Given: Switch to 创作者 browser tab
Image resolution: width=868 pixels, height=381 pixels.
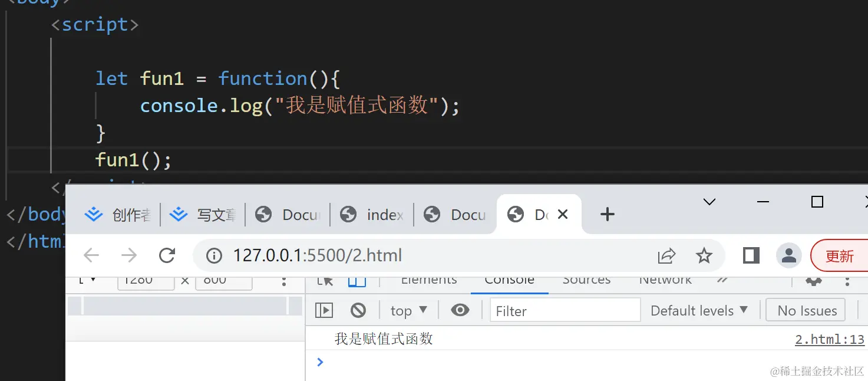Looking at the screenshot, I should [117, 215].
